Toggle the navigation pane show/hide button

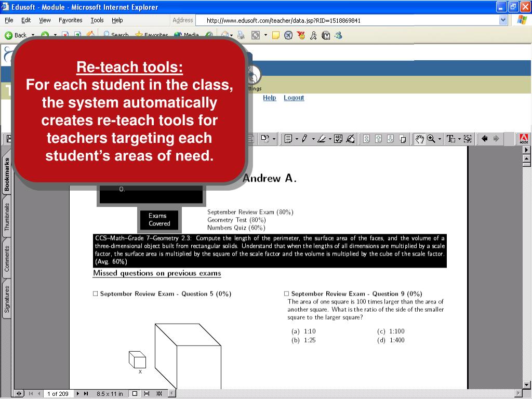pos(19,394)
